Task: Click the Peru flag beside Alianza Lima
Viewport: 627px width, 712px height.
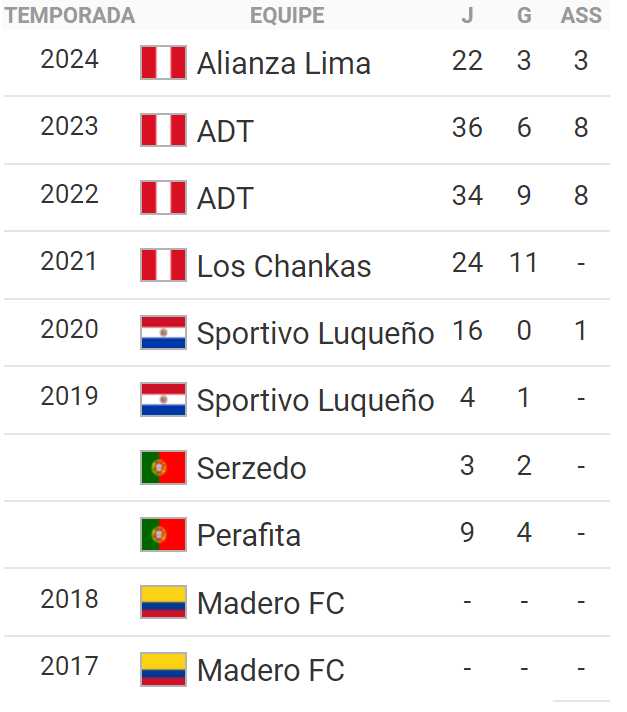Action: (163, 63)
